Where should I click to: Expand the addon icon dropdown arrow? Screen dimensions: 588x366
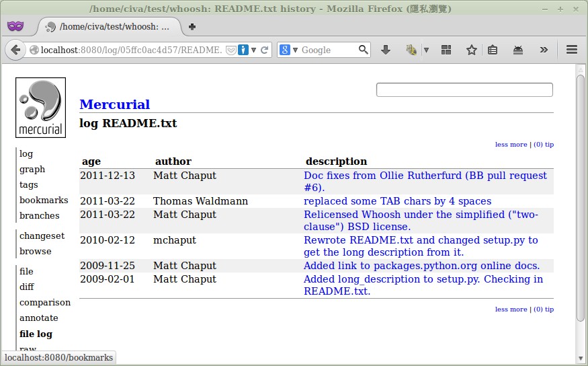pyautogui.click(x=426, y=50)
